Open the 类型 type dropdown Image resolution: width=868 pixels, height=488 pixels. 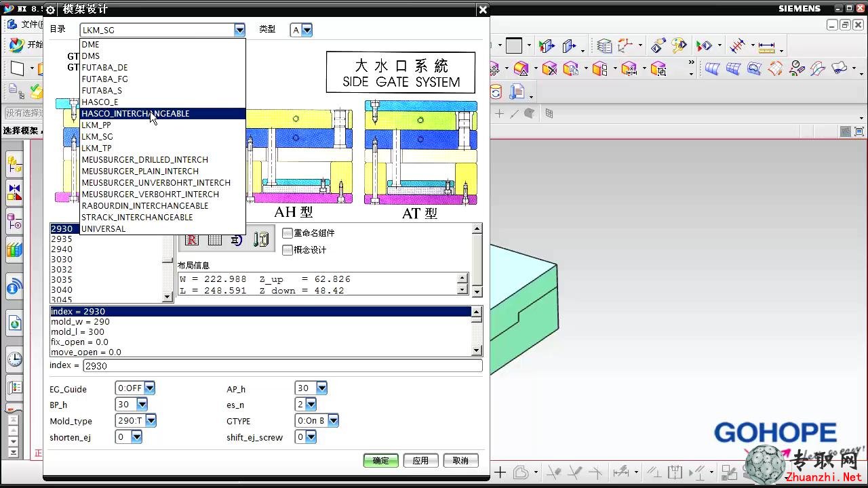click(x=307, y=30)
